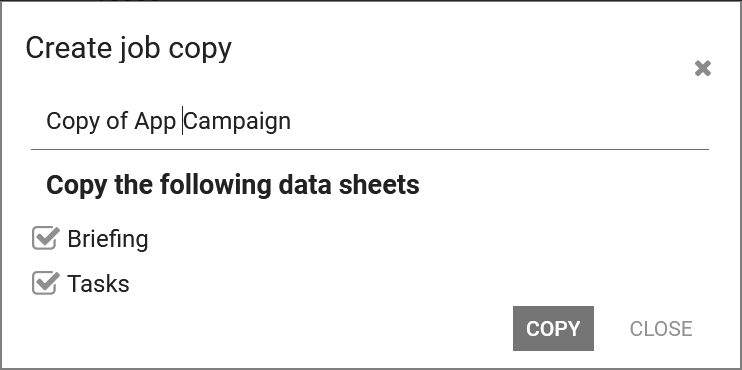
Task: Click the Copy the following data sheets heading
Action: (x=233, y=185)
